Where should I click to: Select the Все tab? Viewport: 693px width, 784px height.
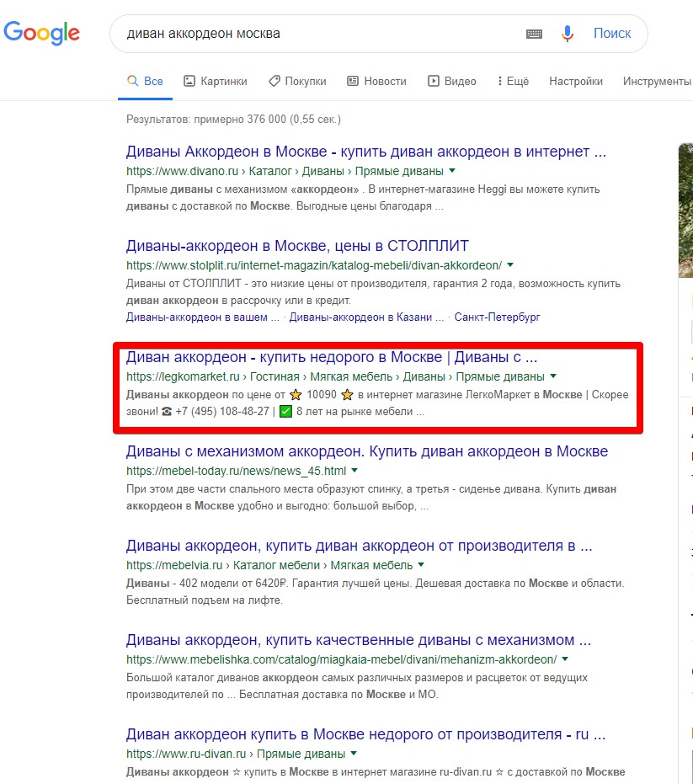click(145, 81)
